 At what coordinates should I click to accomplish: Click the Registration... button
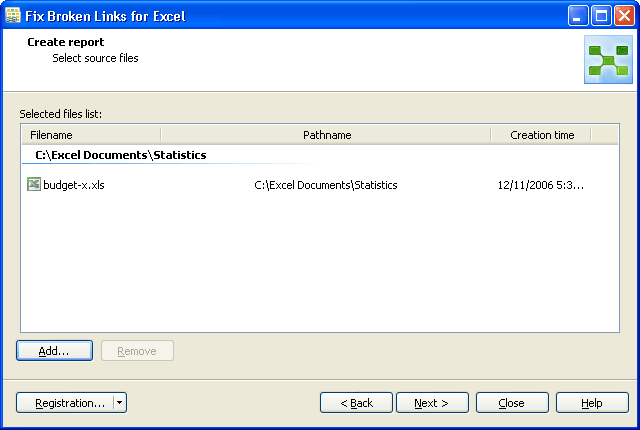[65, 403]
